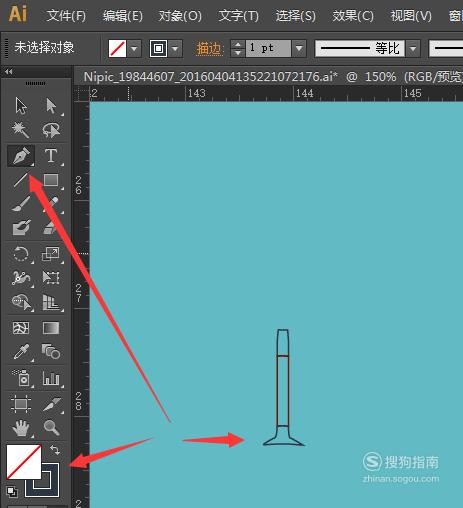Select the Hand tool

click(x=21, y=428)
